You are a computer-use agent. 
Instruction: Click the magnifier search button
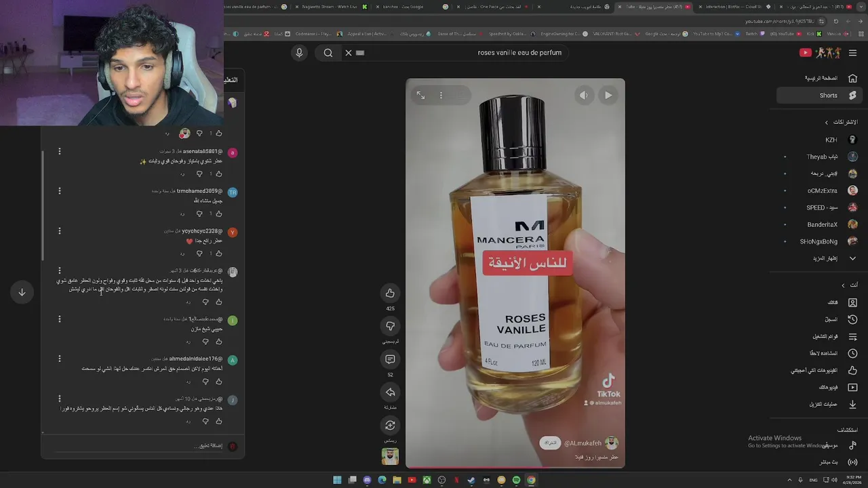point(328,53)
